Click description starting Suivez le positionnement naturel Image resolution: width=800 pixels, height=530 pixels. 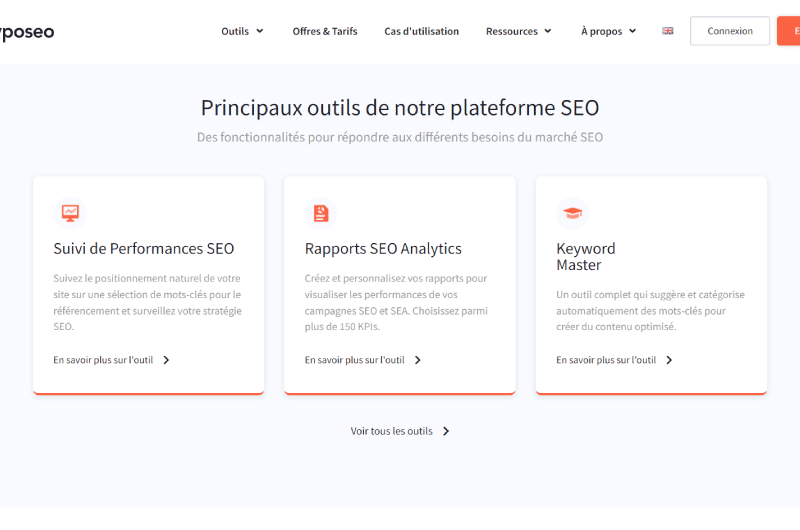coord(147,302)
